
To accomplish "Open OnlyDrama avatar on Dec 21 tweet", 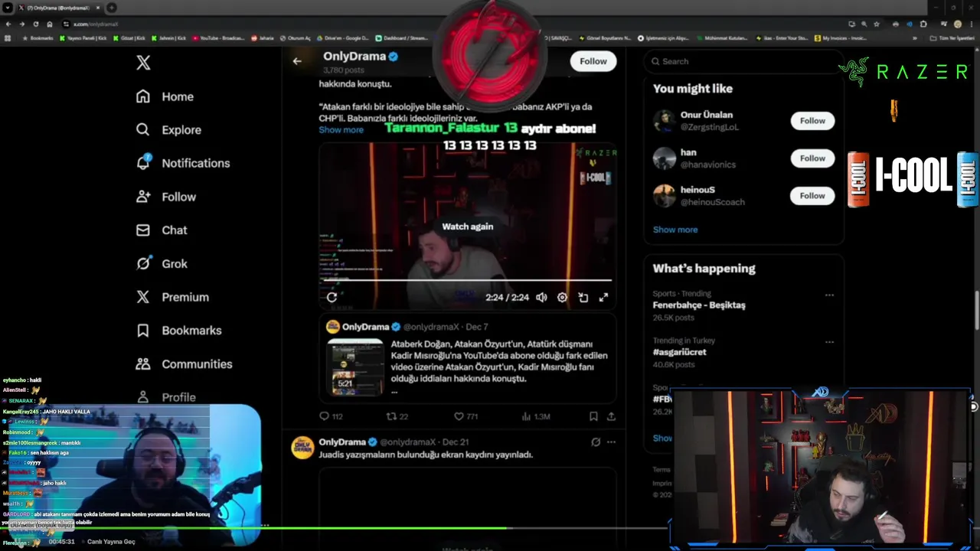I will [x=302, y=448].
